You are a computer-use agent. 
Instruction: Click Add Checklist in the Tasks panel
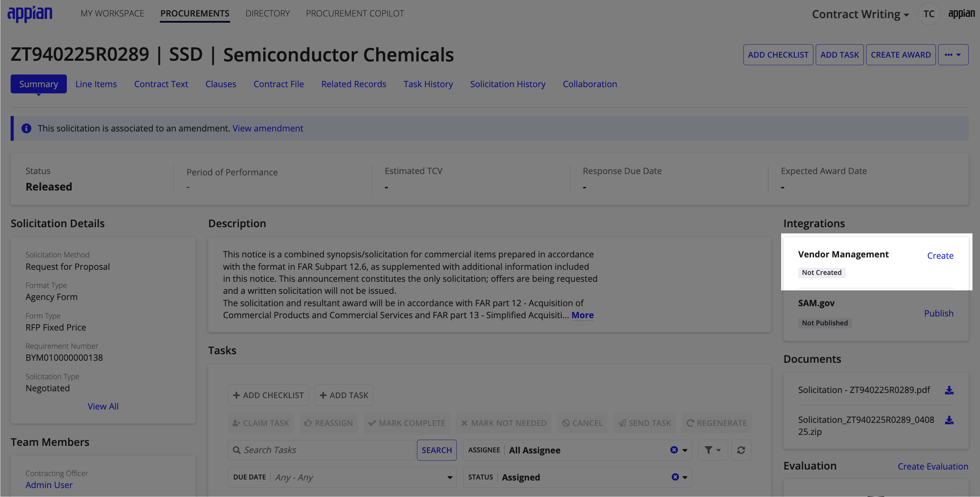click(268, 395)
